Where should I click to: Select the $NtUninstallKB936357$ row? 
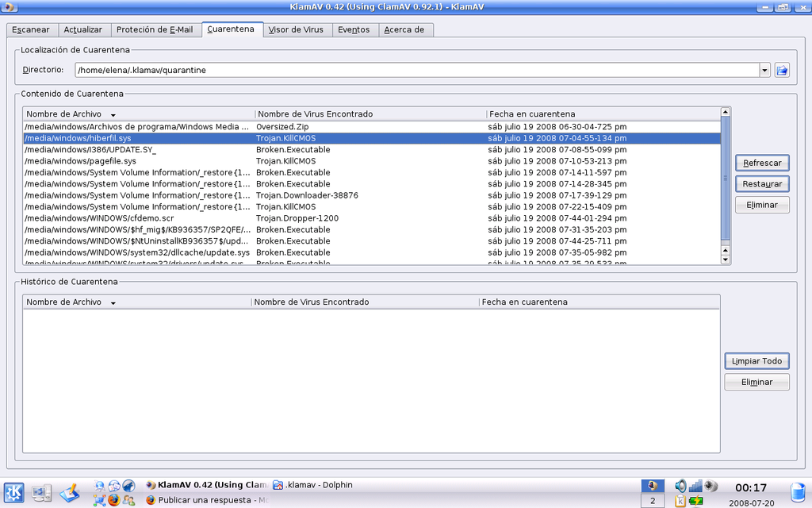tap(372, 241)
